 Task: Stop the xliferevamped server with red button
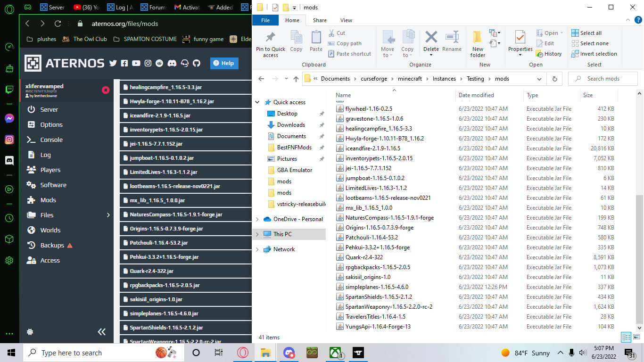106,90
